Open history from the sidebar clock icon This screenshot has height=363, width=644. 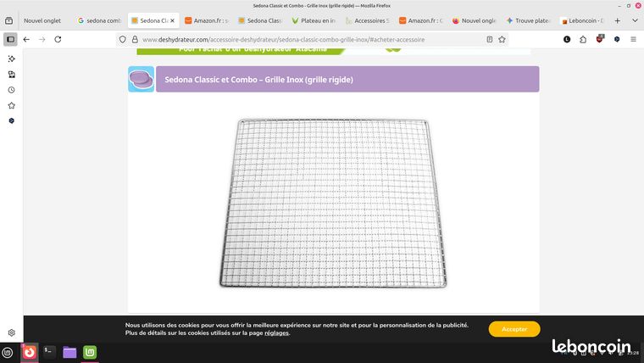click(12, 90)
